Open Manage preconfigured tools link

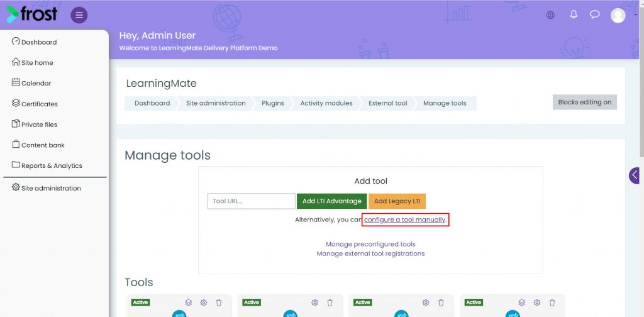tap(370, 244)
